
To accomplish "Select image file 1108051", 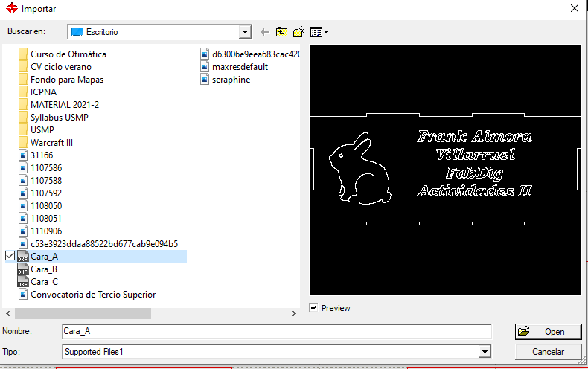I will click(x=40, y=219).
